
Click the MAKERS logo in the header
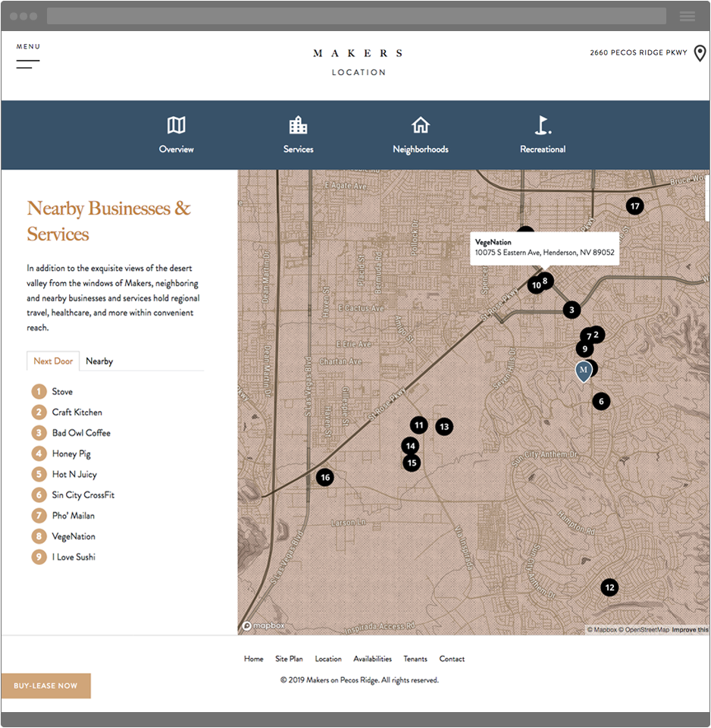click(359, 53)
